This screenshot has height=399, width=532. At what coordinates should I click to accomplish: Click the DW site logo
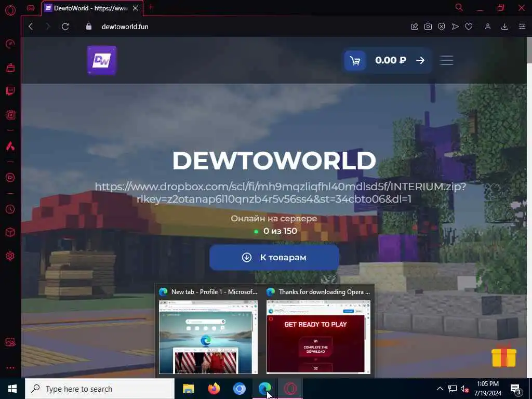click(x=102, y=60)
